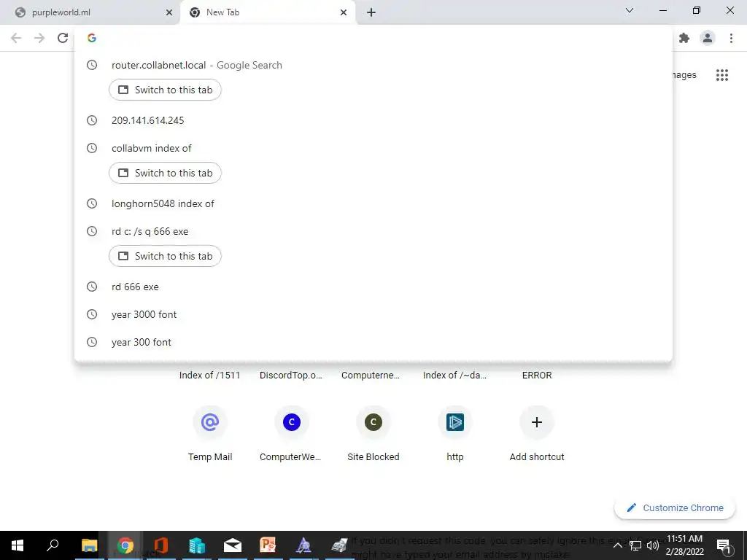Image resolution: width=747 pixels, height=560 pixels.
Task: Select the New Tab tab
Action: tap(267, 12)
